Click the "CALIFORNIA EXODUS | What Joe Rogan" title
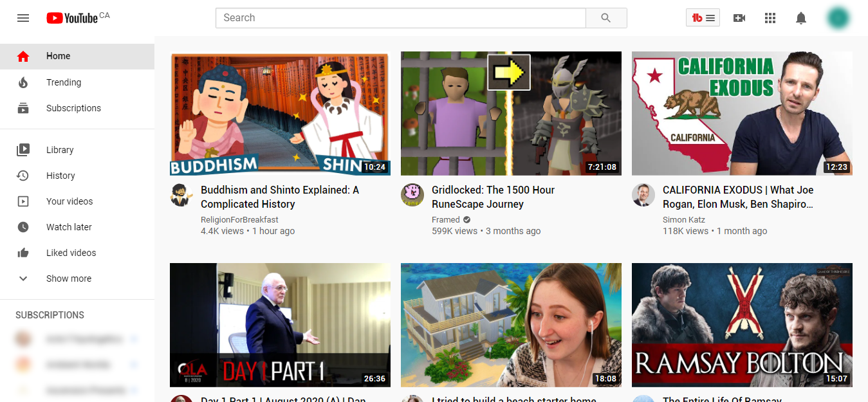The image size is (868, 402). (x=738, y=197)
